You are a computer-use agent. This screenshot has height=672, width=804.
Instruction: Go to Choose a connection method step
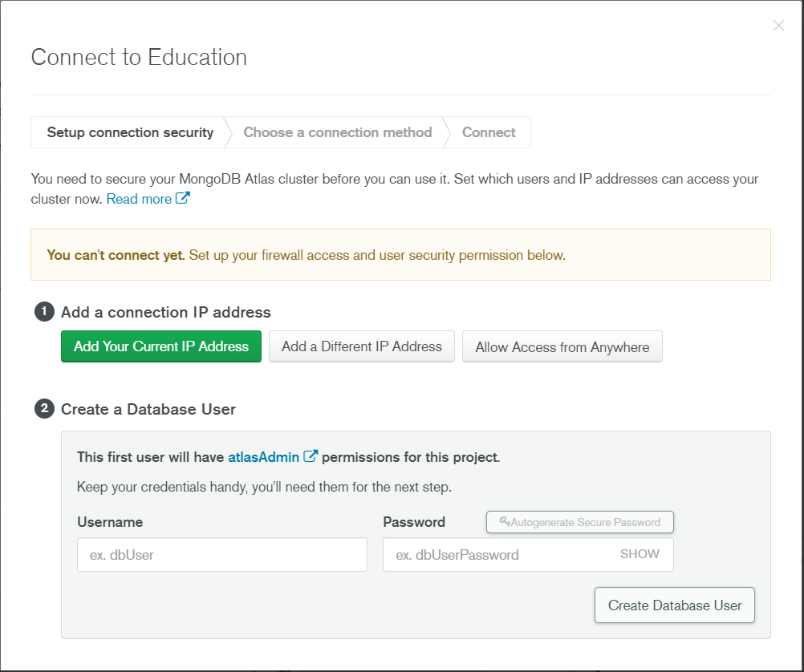[x=337, y=133]
